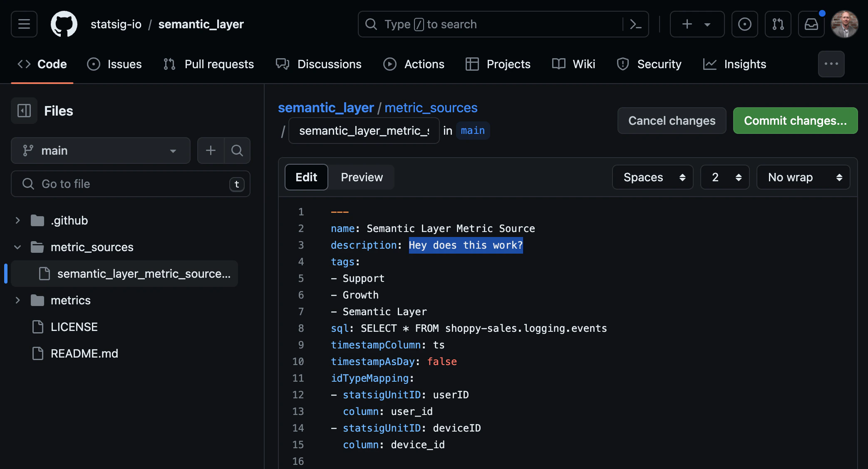Click the Go to file search field
868x469 pixels.
pyautogui.click(x=130, y=184)
